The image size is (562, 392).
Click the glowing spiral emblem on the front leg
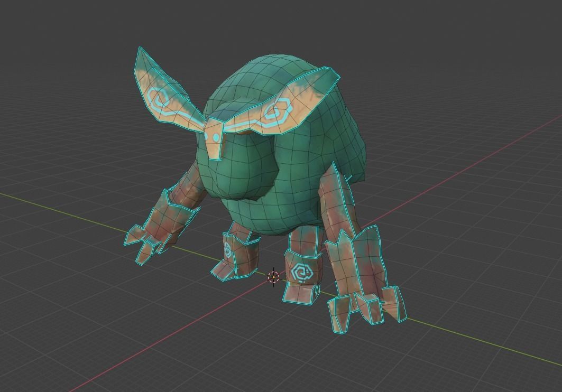click(302, 272)
